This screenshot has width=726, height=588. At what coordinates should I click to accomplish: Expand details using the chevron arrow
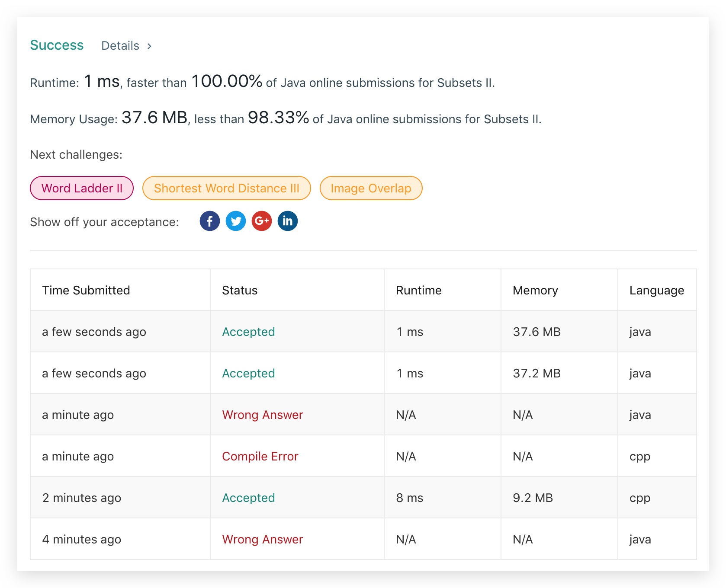click(149, 46)
